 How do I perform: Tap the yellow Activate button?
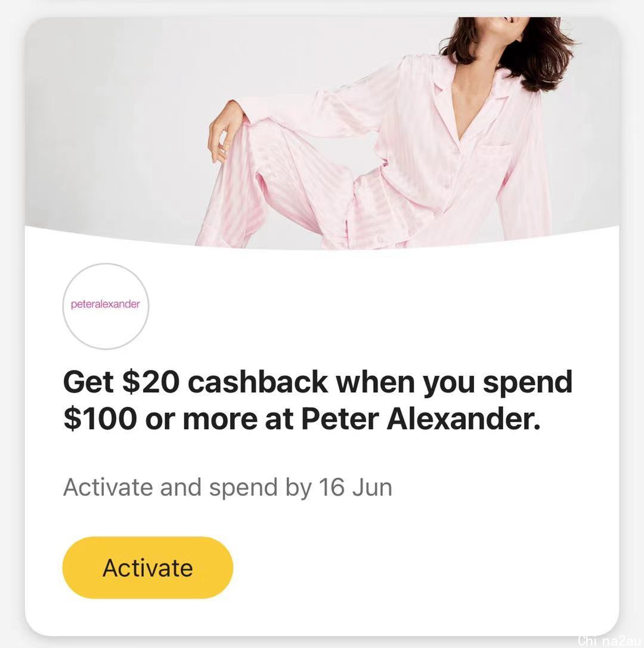pyautogui.click(x=147, y=567)
